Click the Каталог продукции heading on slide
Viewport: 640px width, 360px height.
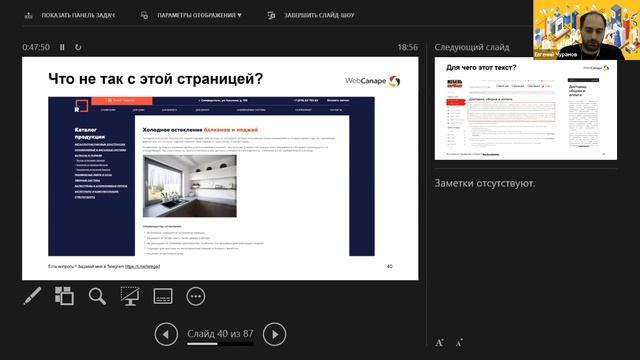(x=90, y=133)
